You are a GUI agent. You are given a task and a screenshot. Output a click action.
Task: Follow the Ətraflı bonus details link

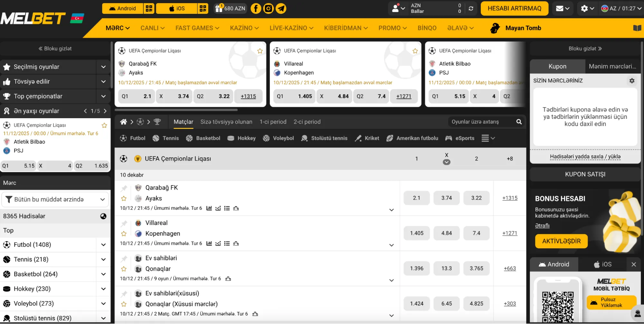coord(542,225)
